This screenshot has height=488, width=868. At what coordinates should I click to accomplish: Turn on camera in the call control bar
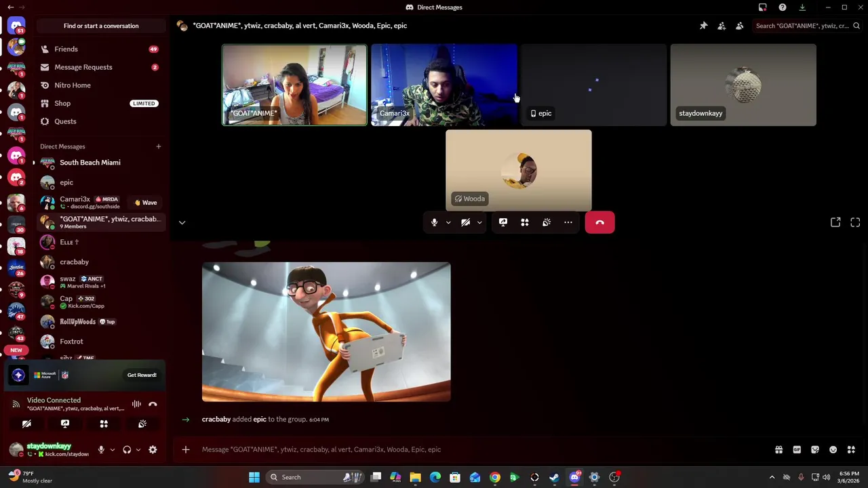tap(465, 222)
